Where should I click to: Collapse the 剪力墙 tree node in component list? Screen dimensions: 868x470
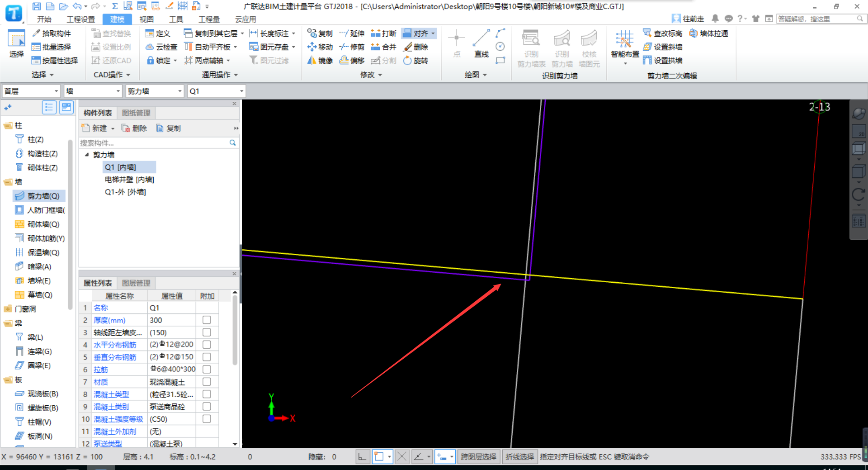point(87,155)
